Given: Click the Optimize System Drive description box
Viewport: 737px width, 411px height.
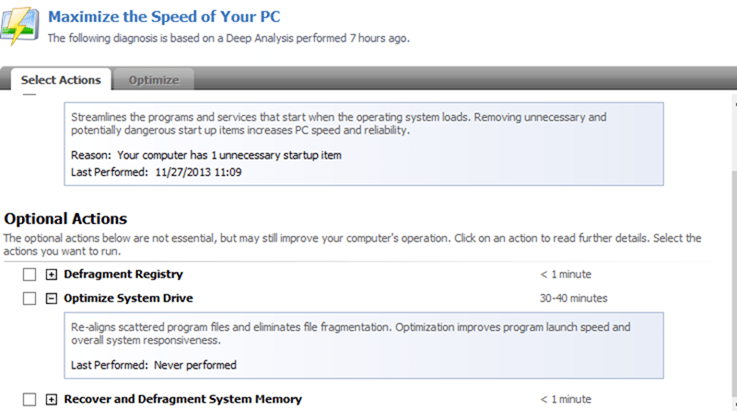Looking at the screenshot, I should pos(364,345).
